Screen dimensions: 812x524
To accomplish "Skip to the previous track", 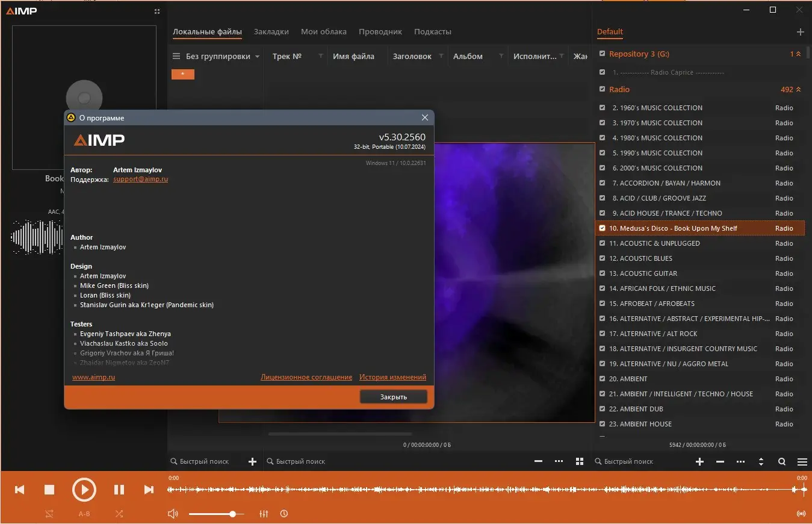I will [19, 490].
